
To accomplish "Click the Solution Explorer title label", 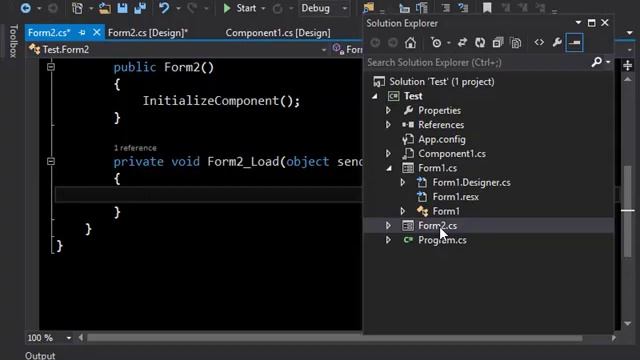I will click(402, 23).
